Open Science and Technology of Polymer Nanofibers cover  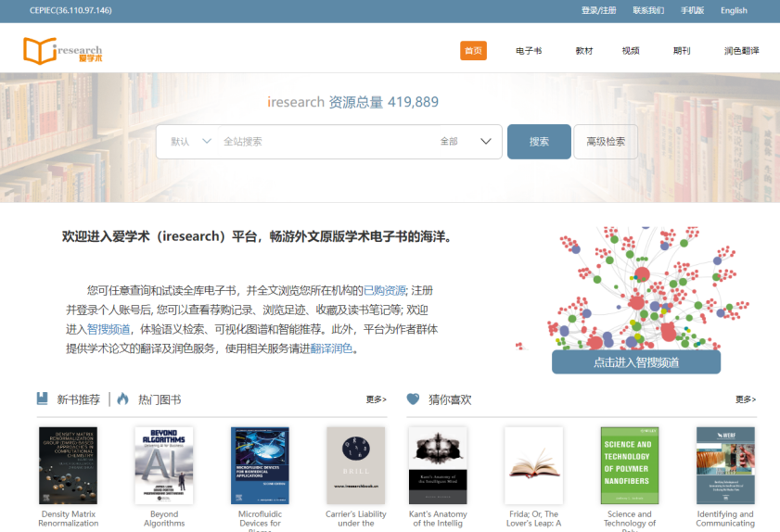pos(629,465)
